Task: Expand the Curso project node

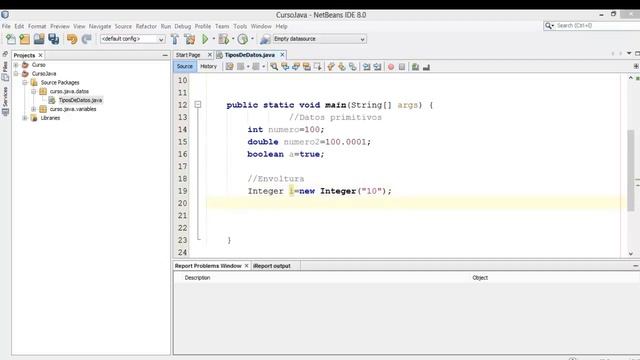Action: tap(16, 65)
